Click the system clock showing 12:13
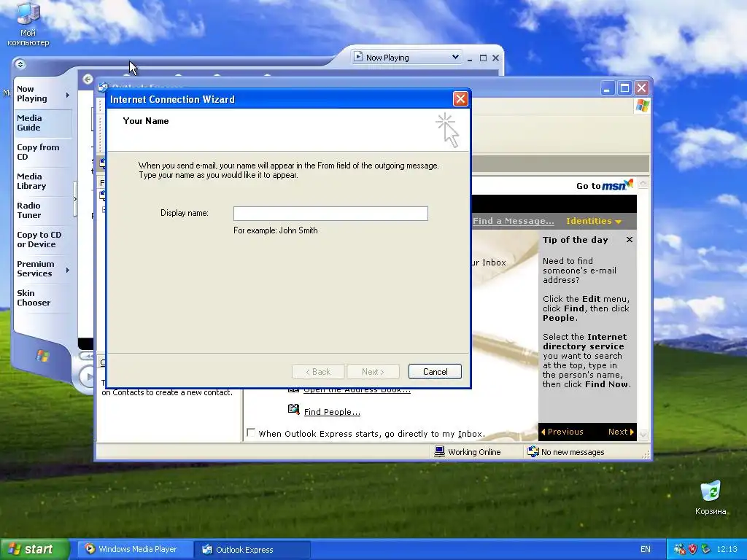Viewport: 747px width, 560px height. tap(727, 550)
